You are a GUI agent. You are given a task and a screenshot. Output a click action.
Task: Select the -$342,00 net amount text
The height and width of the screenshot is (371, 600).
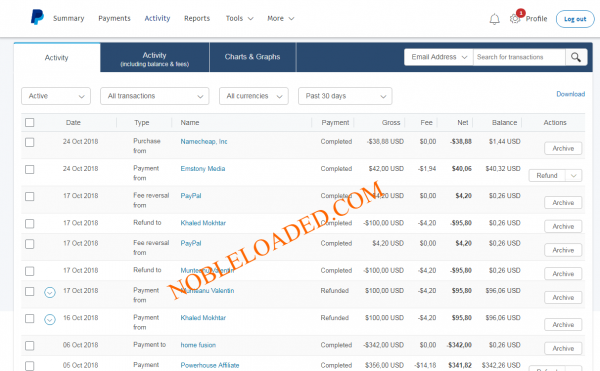[x=459, y=345]
